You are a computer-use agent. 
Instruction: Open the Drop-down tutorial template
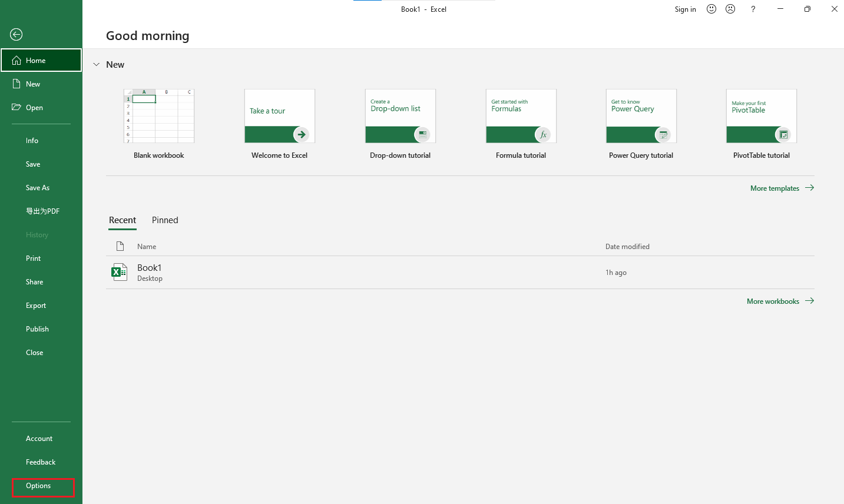[x=401, y=116]
